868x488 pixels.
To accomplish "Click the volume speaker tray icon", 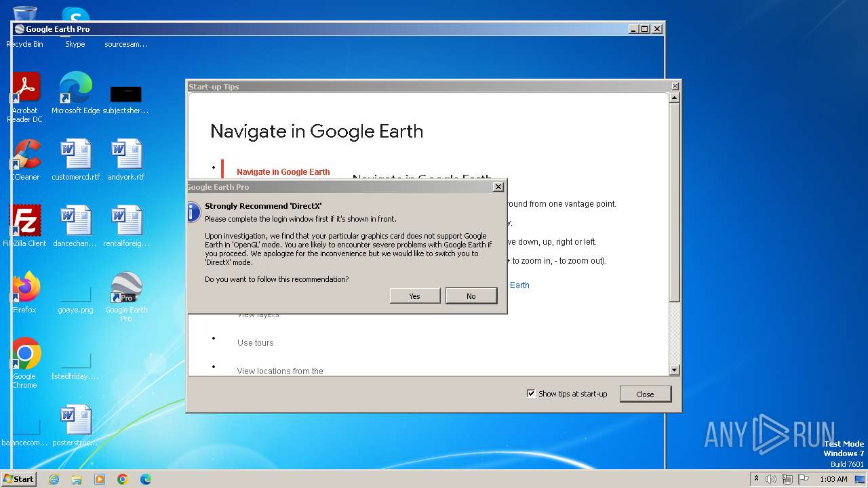I will click(x=771, y=479).
